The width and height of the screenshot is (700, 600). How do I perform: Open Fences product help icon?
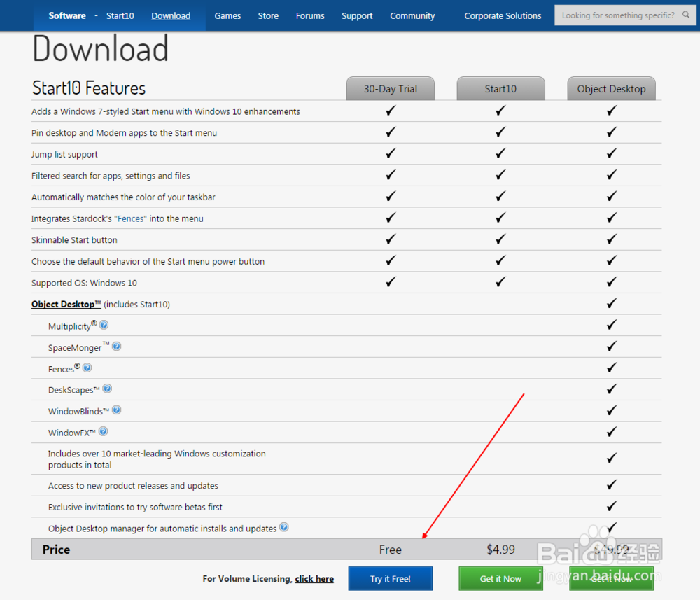tap(87, 368)
